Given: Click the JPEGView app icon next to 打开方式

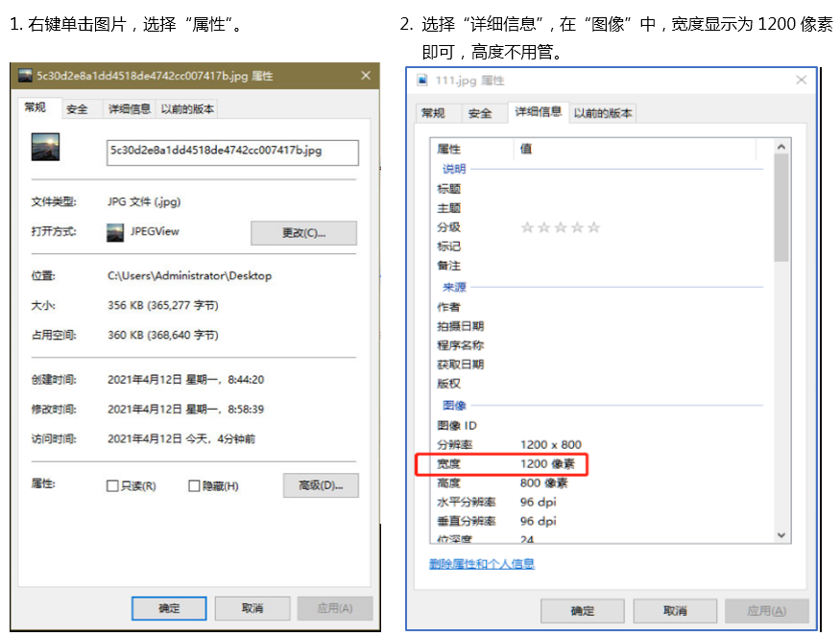Looking at the screenshot, I should (115, 232).
